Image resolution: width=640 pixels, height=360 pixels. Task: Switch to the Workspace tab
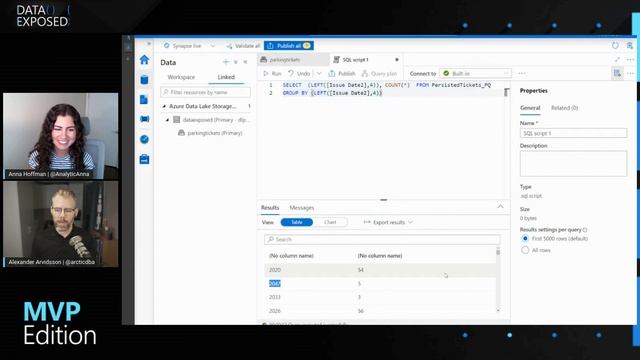click(181, 77)
